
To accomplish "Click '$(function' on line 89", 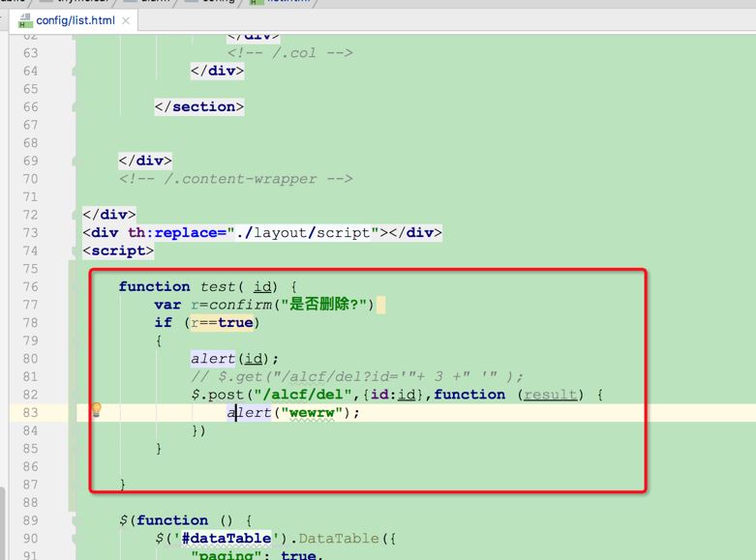I will click(164, 520).
